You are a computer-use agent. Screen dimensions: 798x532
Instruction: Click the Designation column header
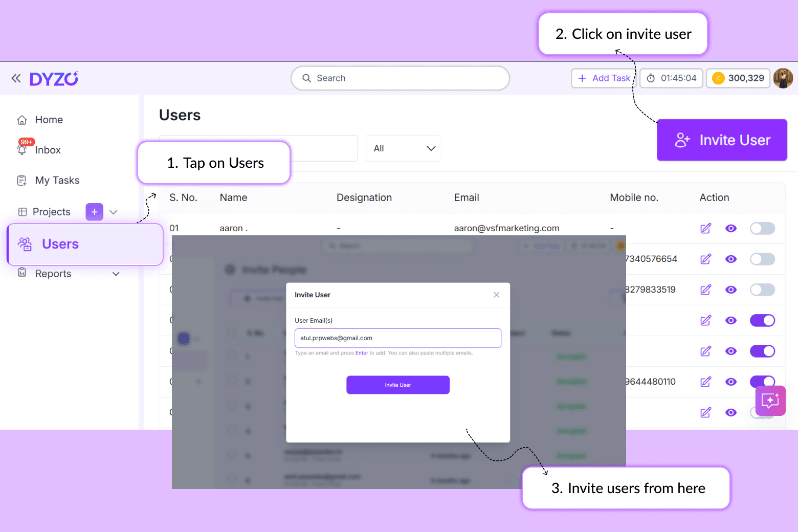[x=364, y=197]
